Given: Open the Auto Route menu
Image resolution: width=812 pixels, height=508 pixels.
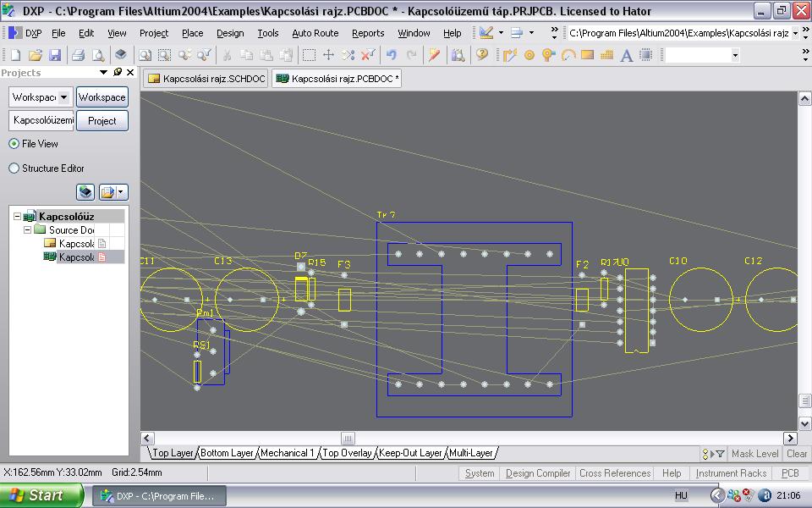Looking at the screenshot, I should point(315,33).
